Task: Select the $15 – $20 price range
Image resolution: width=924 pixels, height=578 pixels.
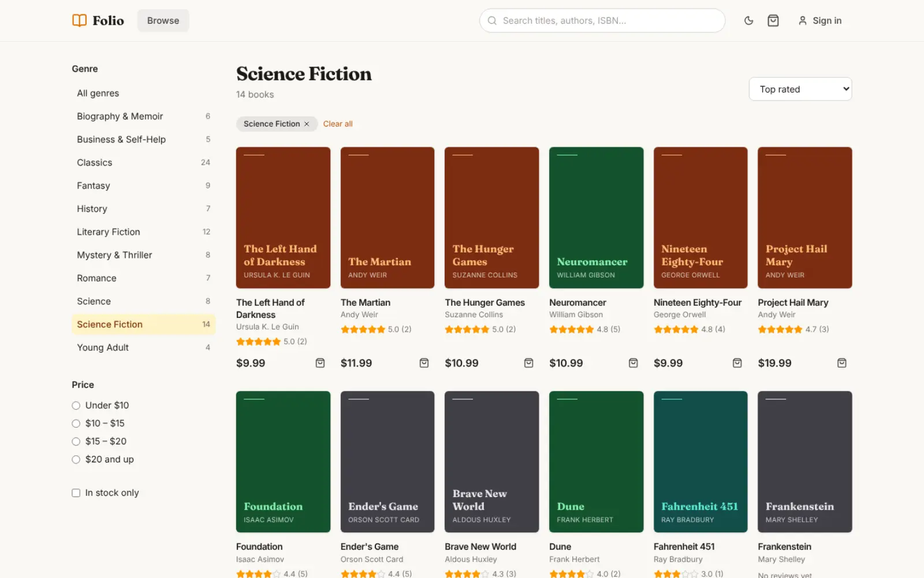Action: (76, 442)
